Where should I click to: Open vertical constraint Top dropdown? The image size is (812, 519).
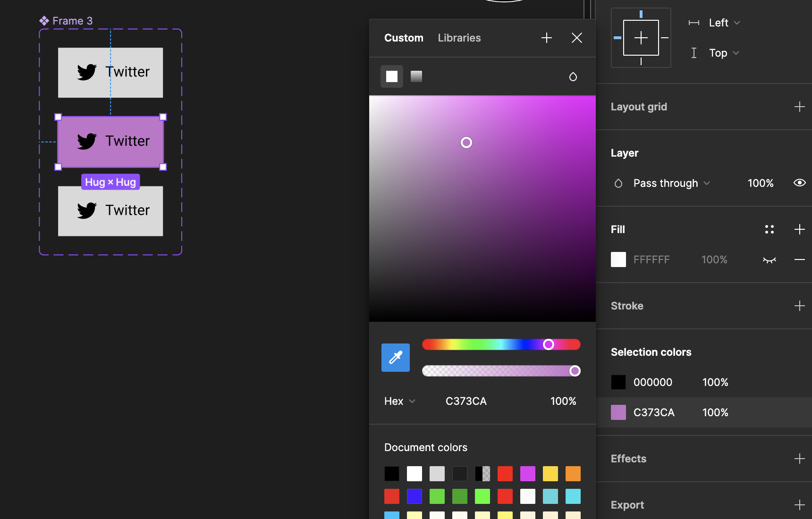tap(724, 53)
